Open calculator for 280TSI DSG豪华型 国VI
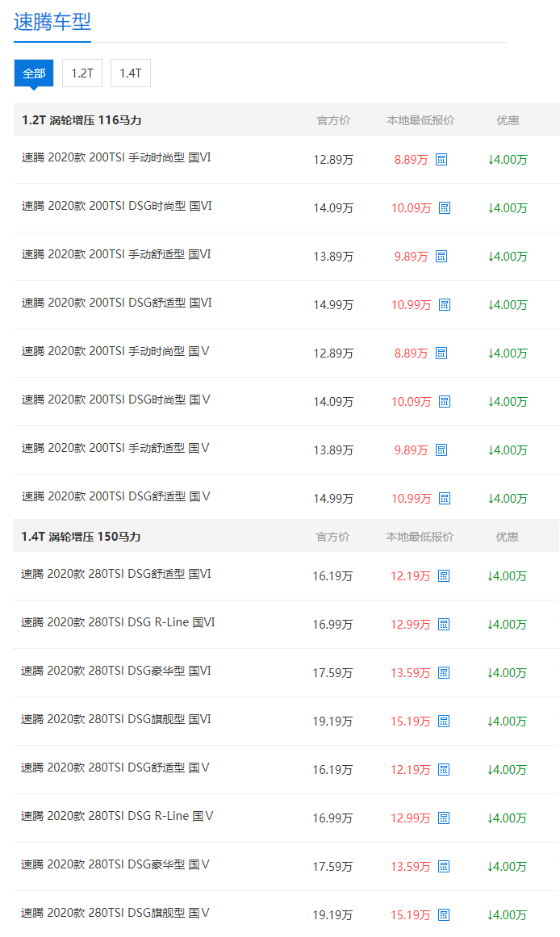 [444, 673]
